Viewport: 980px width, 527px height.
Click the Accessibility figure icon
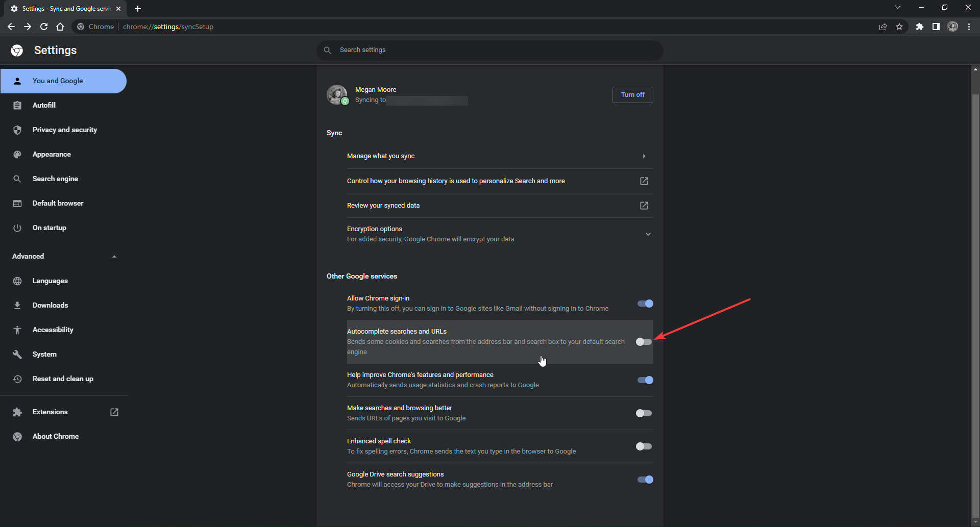click(x=17, y=330)
